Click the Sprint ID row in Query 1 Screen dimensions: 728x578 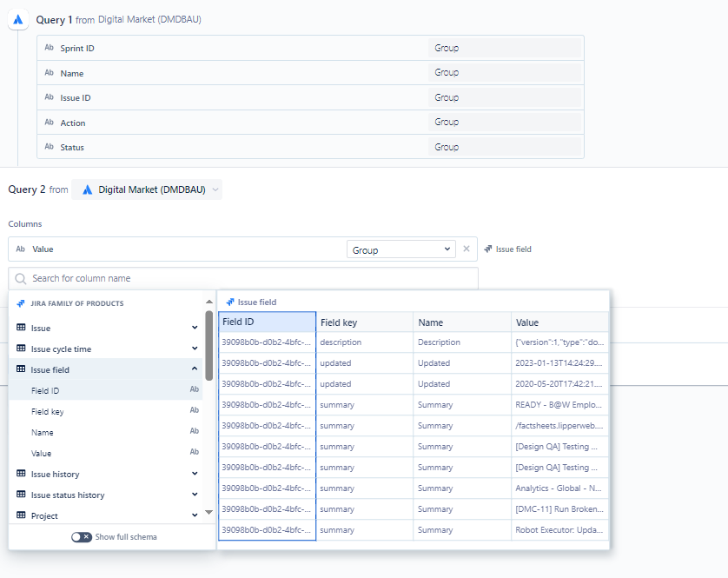(310, 48)
